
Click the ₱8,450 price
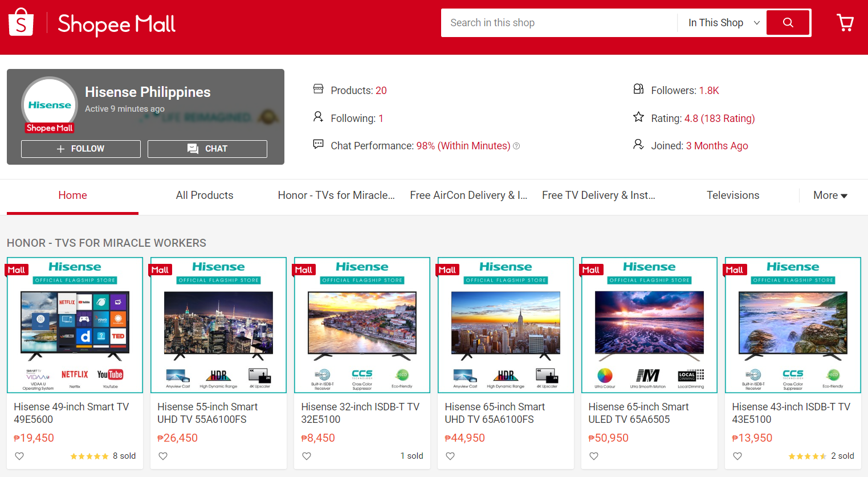point(318,438)
